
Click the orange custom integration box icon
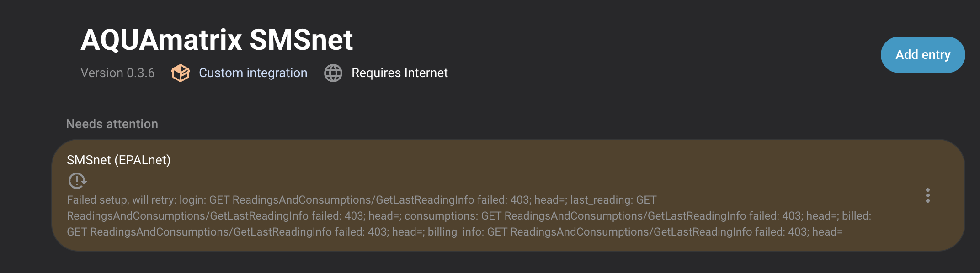180,73
